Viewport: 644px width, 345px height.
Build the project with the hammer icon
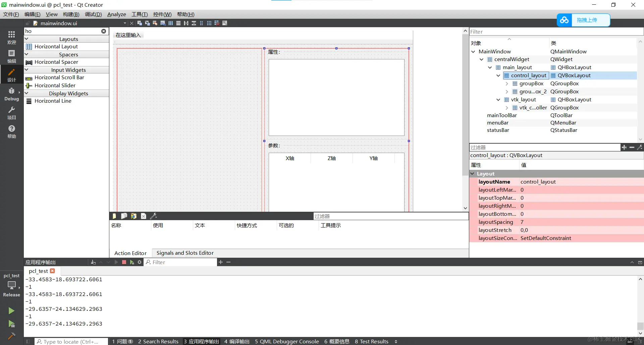click(x=11, y=336)
